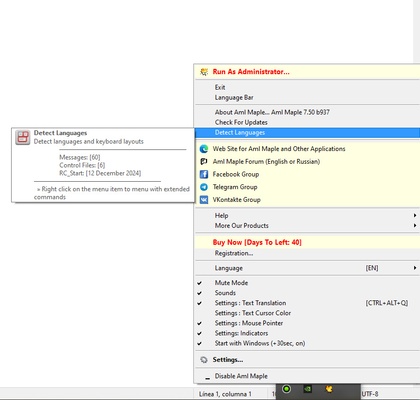The height and width of the screenshot is (400, 420).
Task: Click the dash icon beside Disable Aml Maple
Action: 207,379
